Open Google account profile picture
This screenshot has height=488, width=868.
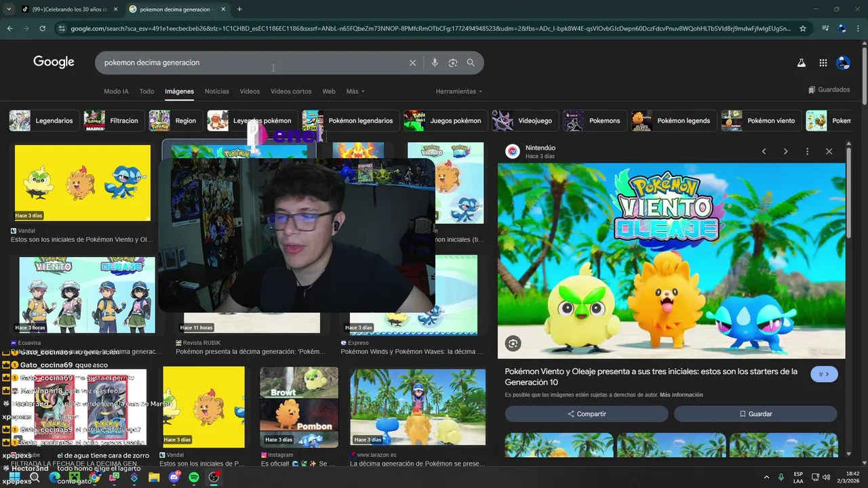click(x=843, y=62)
